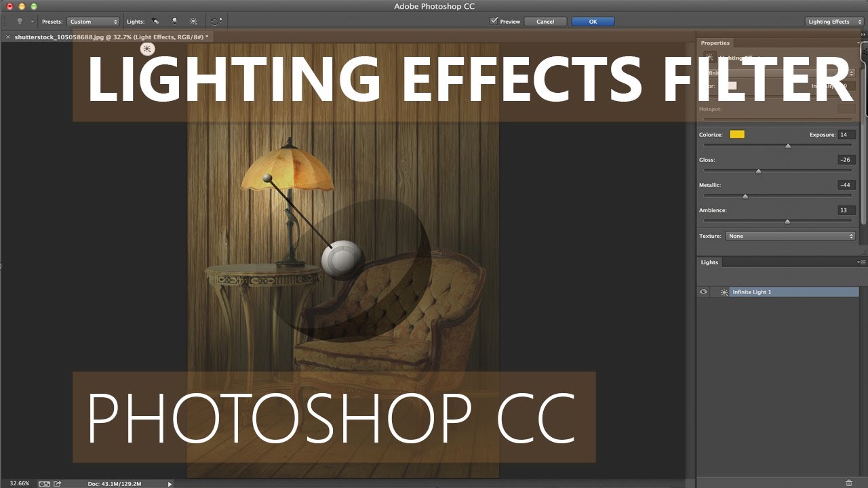Viewport: 868px width, 488px height.
Task: Add a new Infinite Light
Action: [x=193, y=22]
